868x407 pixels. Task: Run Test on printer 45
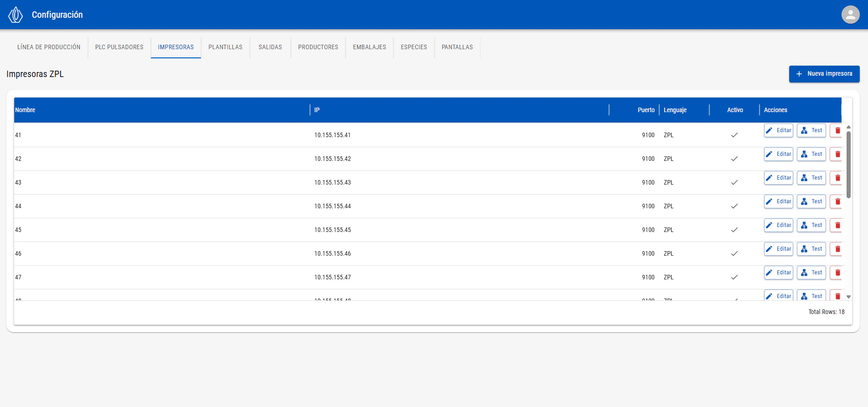pos(811,225)
